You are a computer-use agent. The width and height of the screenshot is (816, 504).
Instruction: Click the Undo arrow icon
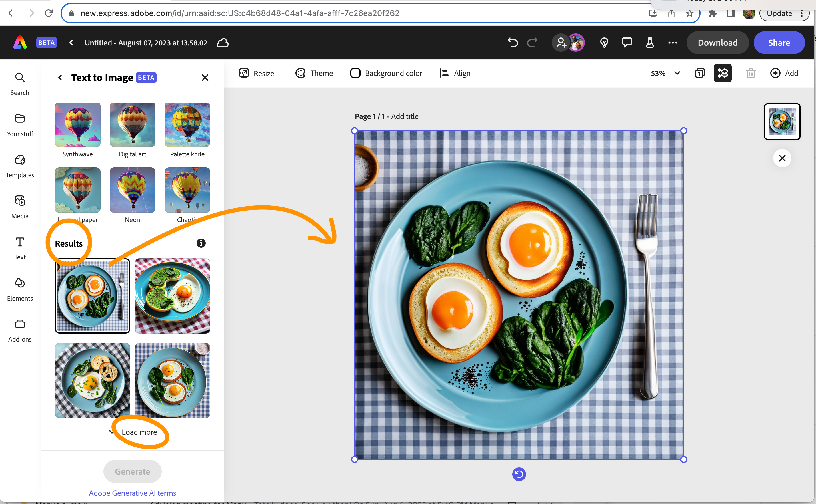[x=513, y=43]
